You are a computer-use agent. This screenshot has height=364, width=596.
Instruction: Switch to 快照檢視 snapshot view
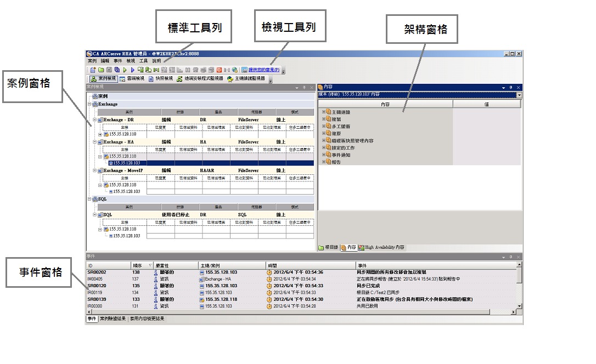point(160,79)
